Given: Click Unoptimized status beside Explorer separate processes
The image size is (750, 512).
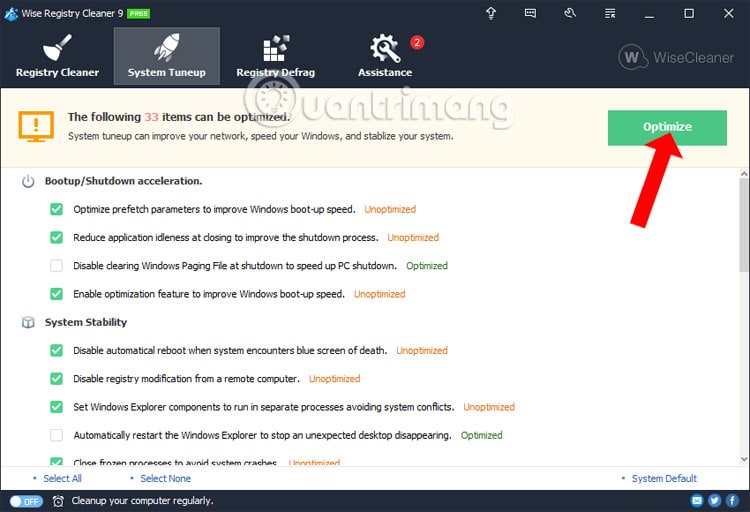Looking at the screenshot, I should pos(489,407).
